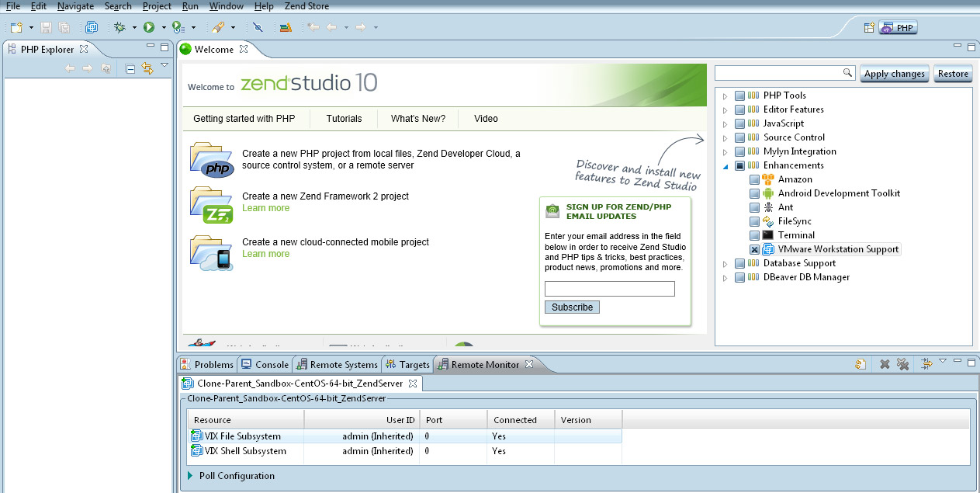Switch to the Console view tab
The height and width of the screenshot is (493, 980).
tap(265, 364)
